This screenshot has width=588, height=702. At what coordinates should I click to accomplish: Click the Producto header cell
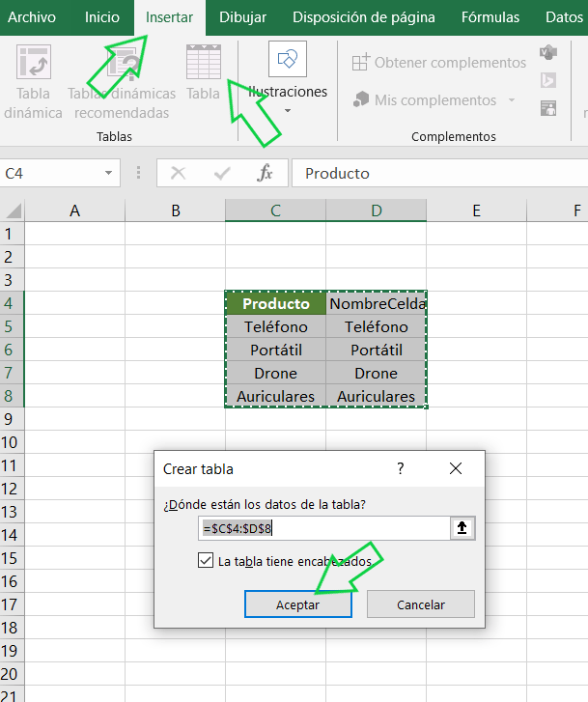pyautogui.click(x=276, y=303)
